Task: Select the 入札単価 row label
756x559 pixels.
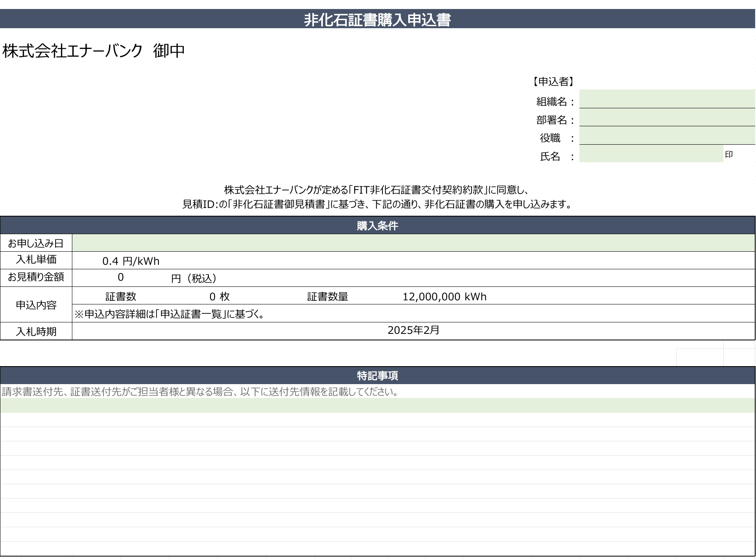Action: click(x=36, y=259)
